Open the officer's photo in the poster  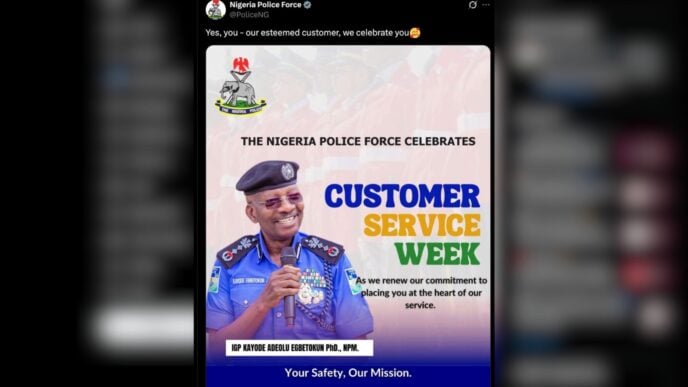290,250
